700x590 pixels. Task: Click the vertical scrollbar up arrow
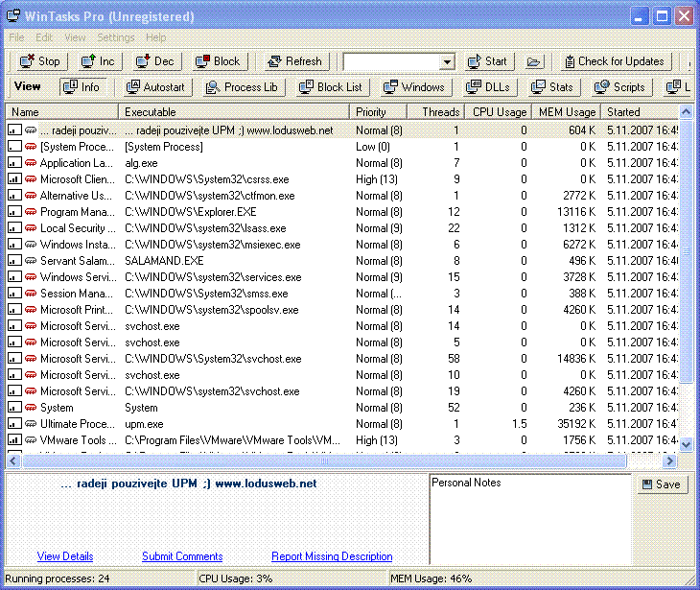tap(687, 111)
